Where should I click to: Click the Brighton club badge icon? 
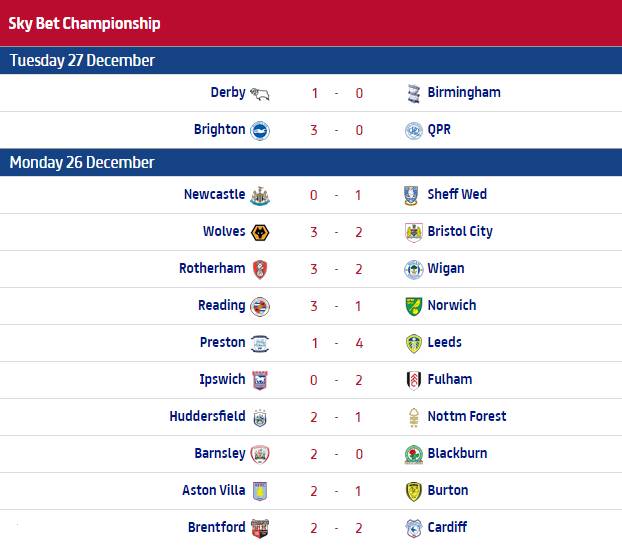(x=260, y=131)
